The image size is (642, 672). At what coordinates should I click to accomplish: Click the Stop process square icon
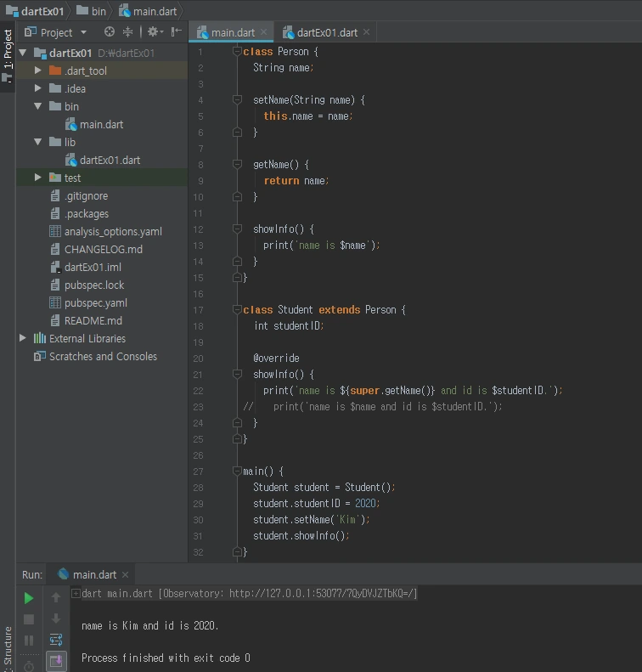(x=29, y=619)
